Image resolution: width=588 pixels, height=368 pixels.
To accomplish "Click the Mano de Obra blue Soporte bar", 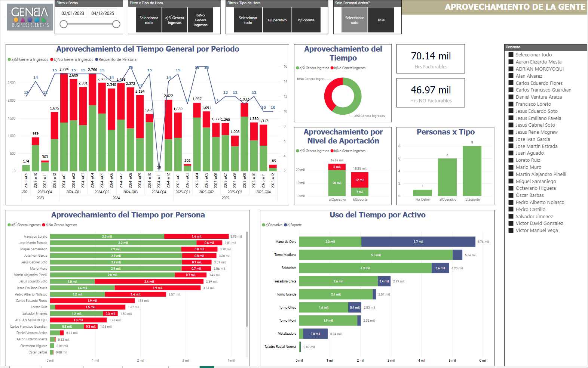I will click(418, 242).
